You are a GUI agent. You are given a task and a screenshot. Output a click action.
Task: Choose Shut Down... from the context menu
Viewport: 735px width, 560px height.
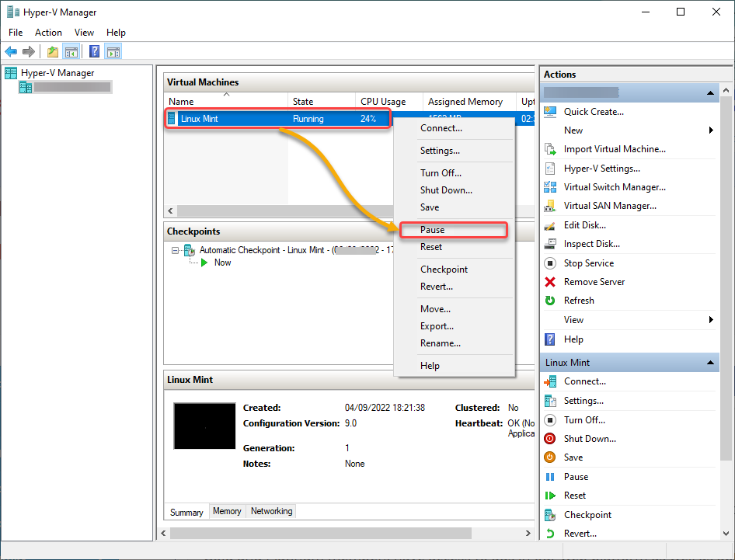(x=454, y=190)
